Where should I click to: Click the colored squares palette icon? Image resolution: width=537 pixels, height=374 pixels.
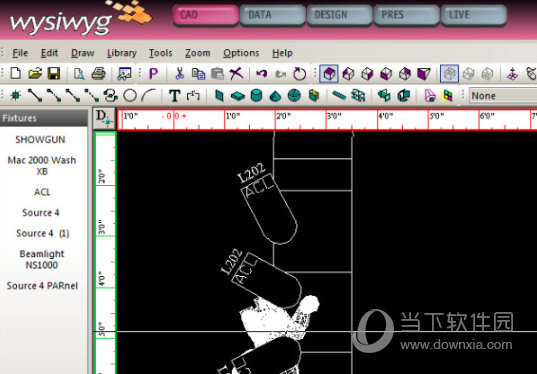(447, 96)
